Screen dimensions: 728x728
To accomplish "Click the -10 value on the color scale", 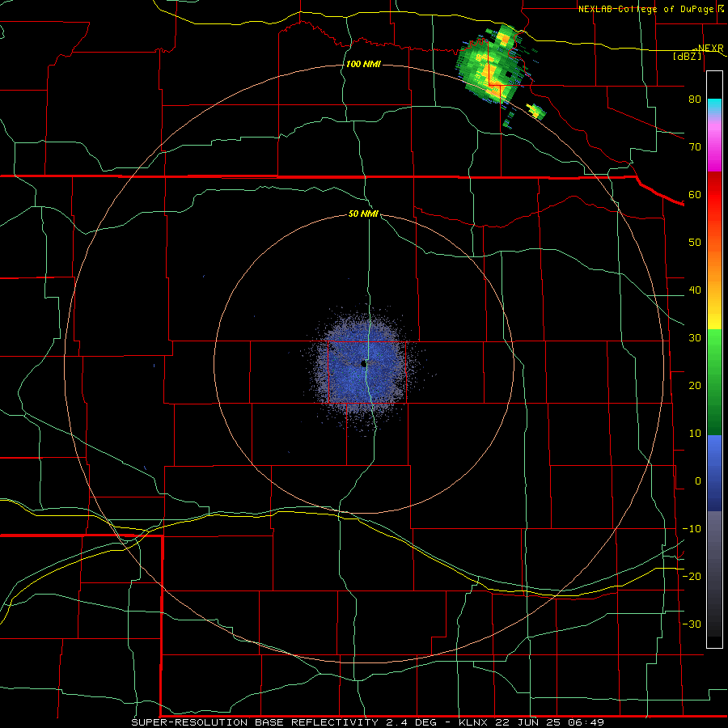I will click(x=692, y=529).
